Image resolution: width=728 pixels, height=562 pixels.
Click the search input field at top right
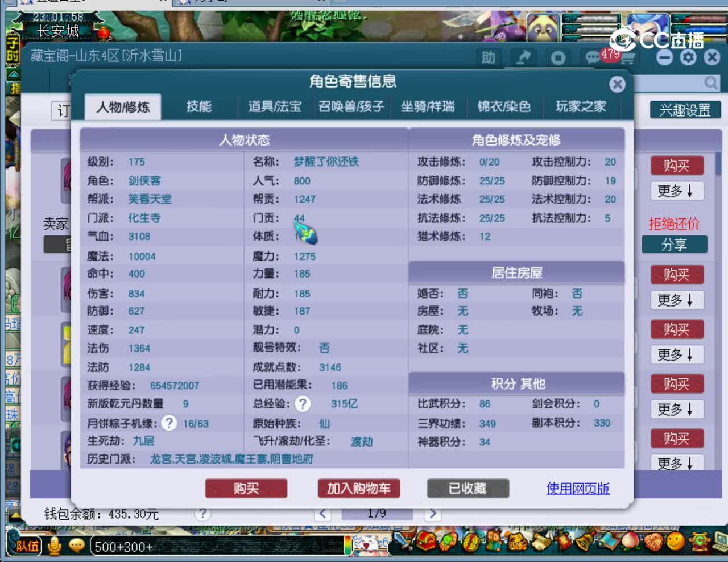[x=677, y=82]
